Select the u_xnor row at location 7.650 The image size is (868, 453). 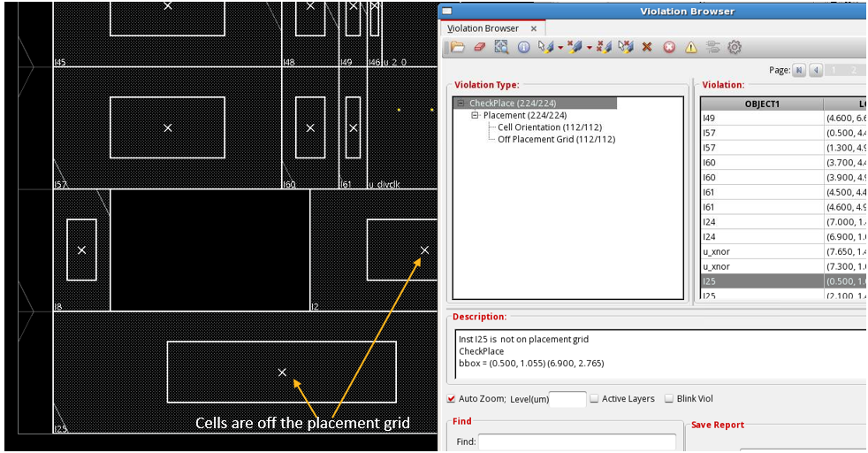[783, 251]
